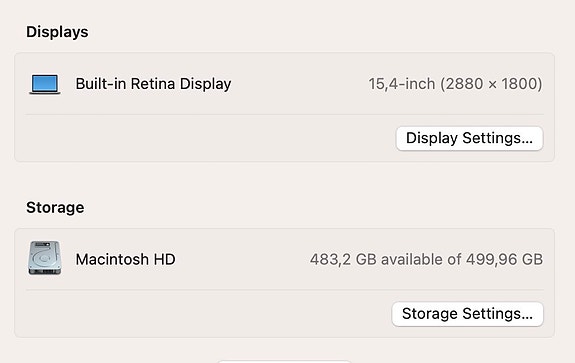Viewport: 575px width, 363px height.
Task: Open Storage Settings
Action: coord(468,314)
